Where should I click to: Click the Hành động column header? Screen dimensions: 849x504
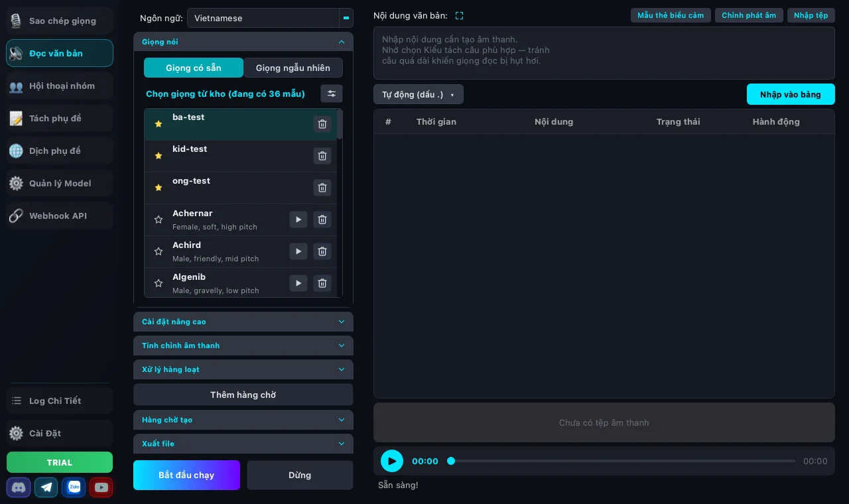click(x=776, y=121)
